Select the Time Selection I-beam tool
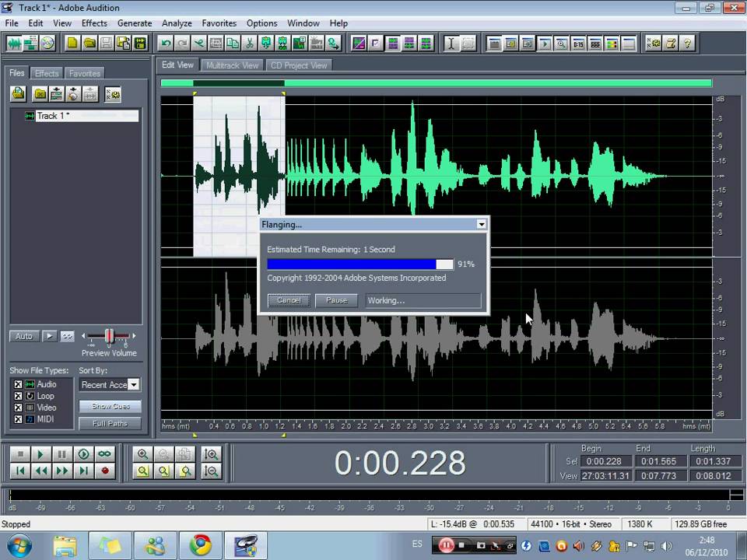Image resolution: width=747 pixels, height=560 pixels. click(451, 44)
